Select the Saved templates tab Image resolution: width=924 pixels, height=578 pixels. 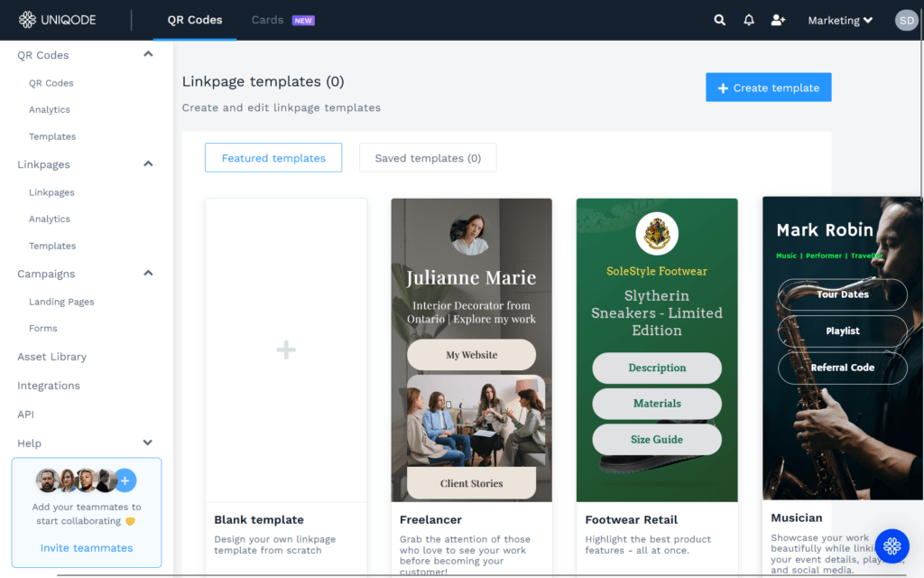428,157
